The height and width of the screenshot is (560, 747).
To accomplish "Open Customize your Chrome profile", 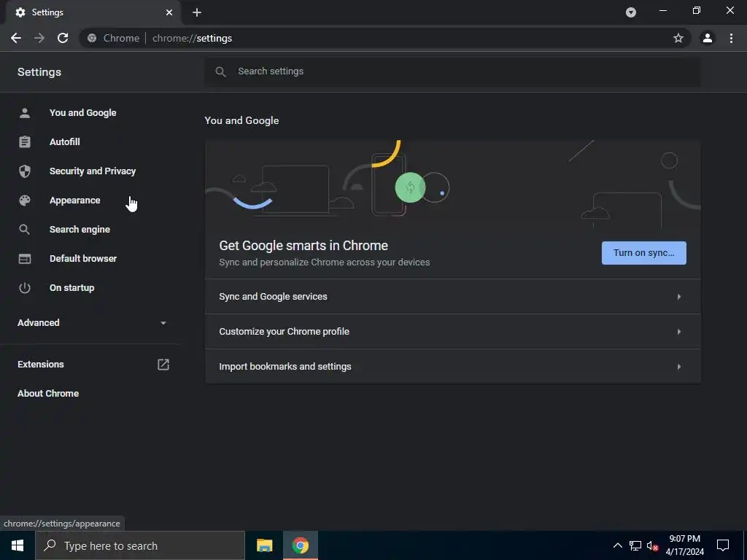I will coord(452,332).
